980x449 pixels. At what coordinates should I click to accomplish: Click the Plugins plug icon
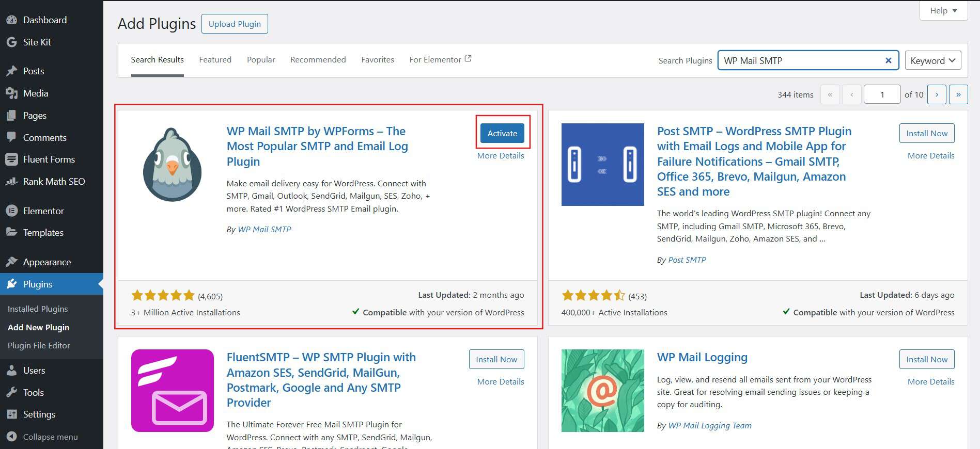(x=11, y=284)
